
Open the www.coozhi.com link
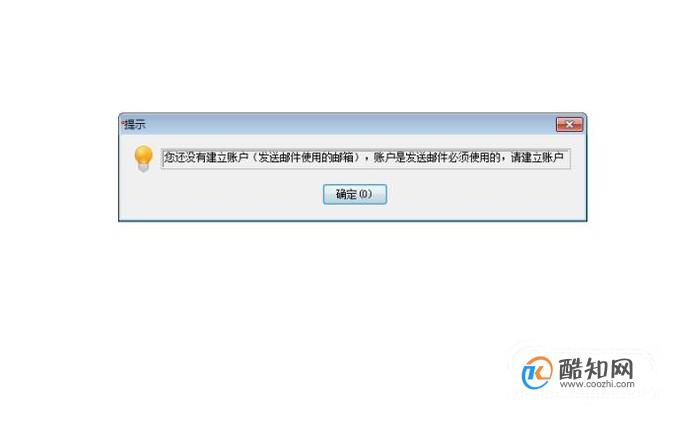click(597, 384)
